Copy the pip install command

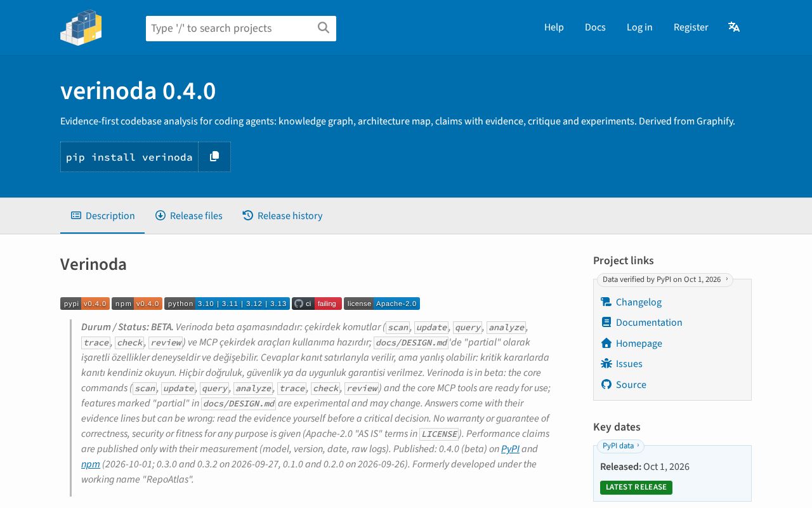[x=214, y=157]
